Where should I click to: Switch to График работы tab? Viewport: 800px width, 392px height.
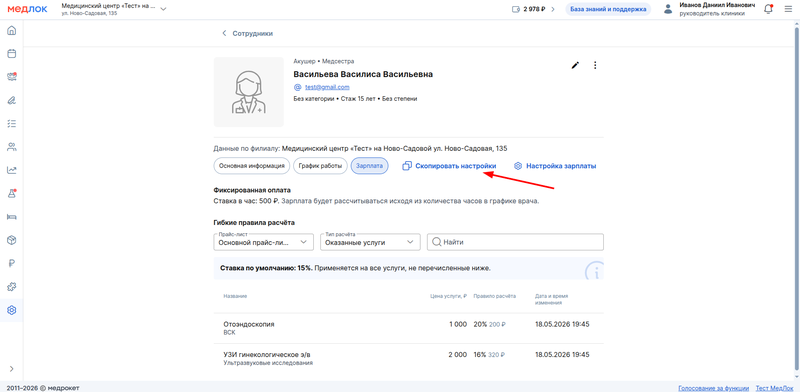pyautogui.click(x=320, y=166)
